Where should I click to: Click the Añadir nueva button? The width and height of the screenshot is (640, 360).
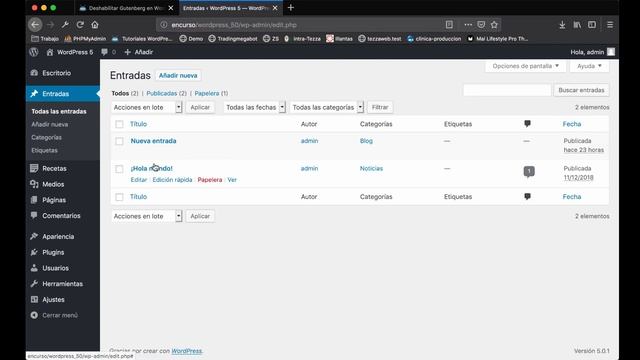tap(178, 76)
